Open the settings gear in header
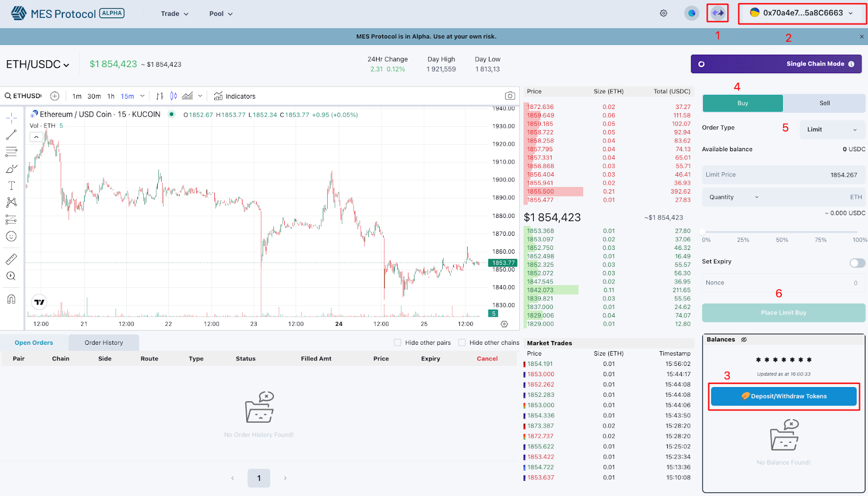Viewport: 868px width, 496px height. tap(663, 13)
